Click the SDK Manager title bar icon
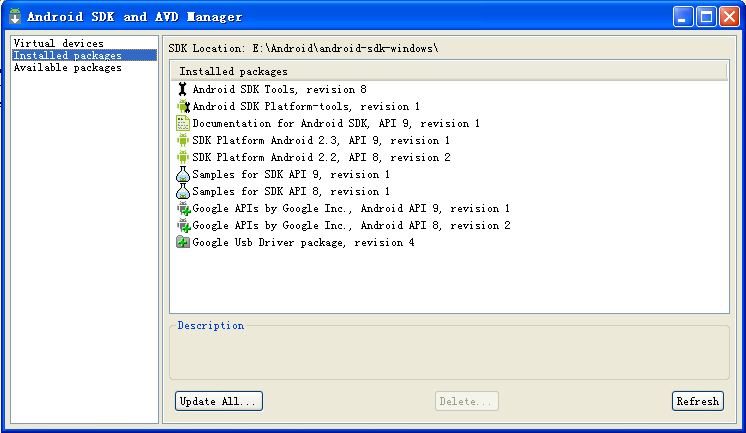 (15, 16)
